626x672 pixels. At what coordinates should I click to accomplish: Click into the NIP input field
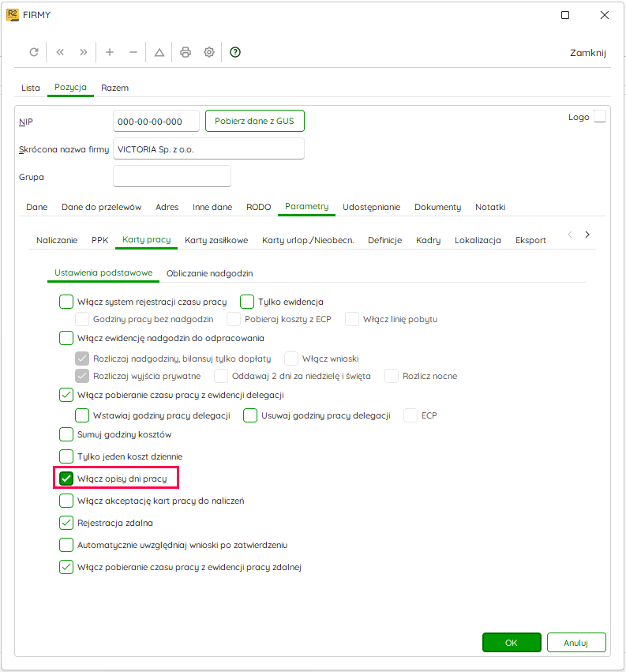click(156, 122)
